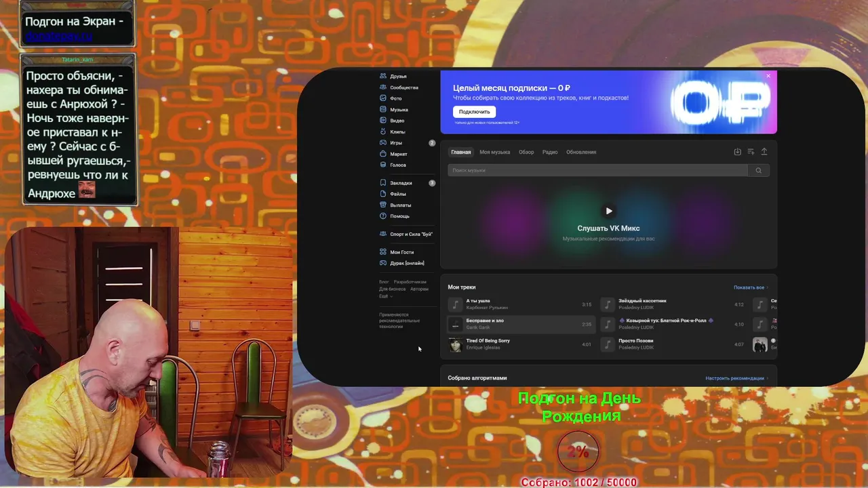Click the Фото camera icon in sidebar
Image resolution: width=868 pixels, height=488 pixels.
pos(383,98)
